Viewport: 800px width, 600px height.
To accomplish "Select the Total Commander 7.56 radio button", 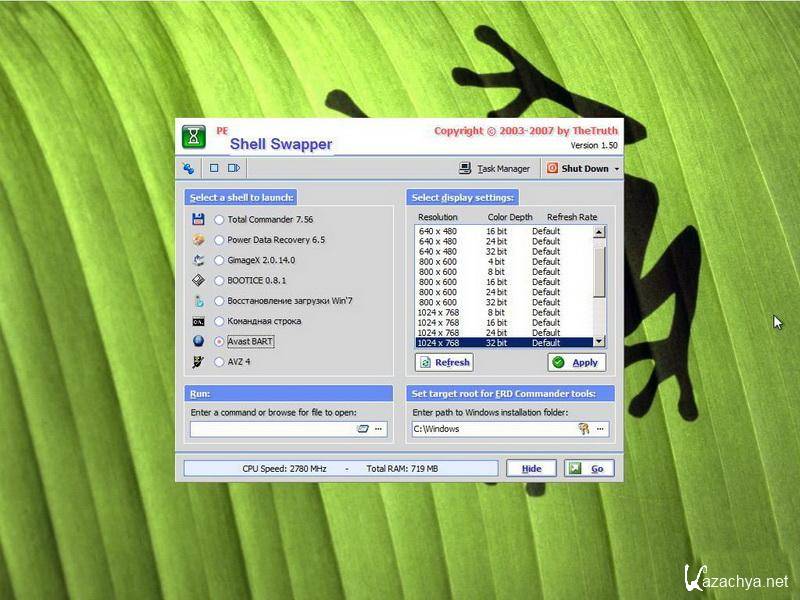I will click(219, 220).
